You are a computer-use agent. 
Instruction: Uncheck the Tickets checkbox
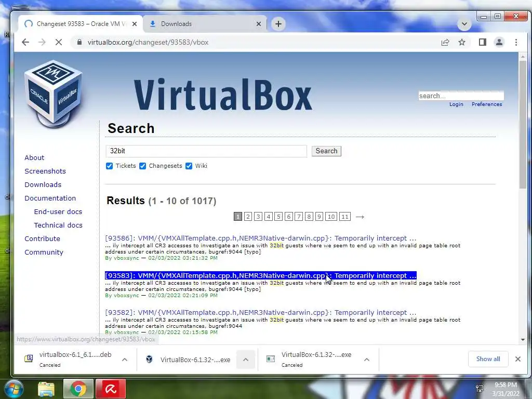pos(109,166)
